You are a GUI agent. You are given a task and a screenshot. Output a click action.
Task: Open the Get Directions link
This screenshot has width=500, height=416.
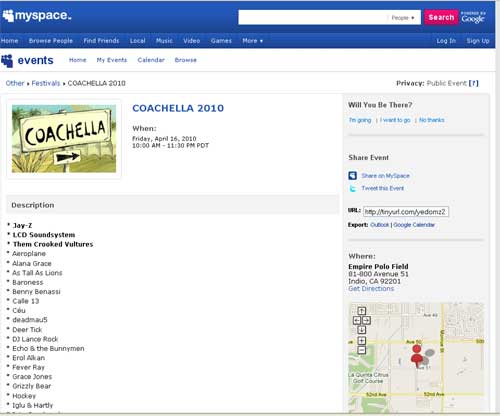[x=371, y=289]
